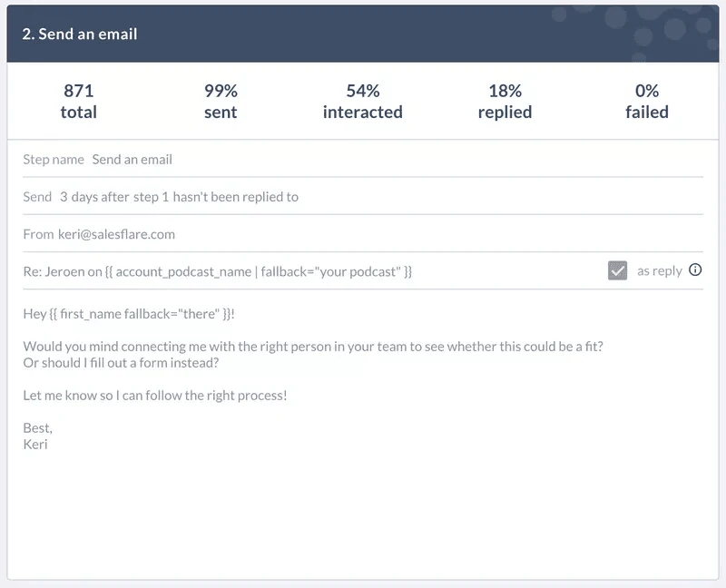The image size is (726, 588).
Task: Click the 'as reply' label text
Action: point(660,270)
